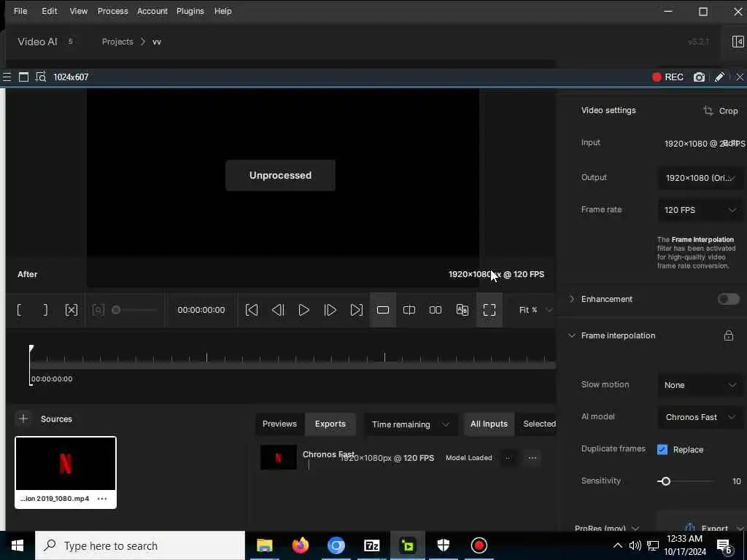The height and width of the screenshot is (560, 747).
Task: Select the Selected filter
Action: (x=539, y=424)
